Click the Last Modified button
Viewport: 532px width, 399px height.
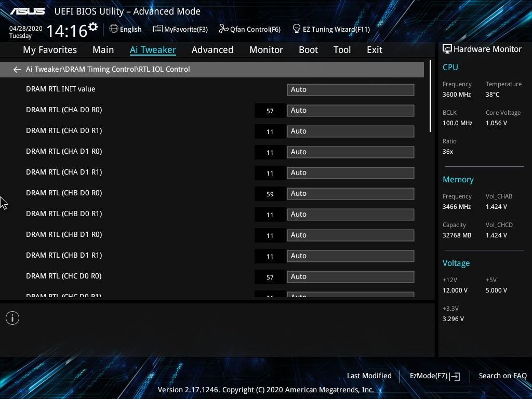[369, 376]
